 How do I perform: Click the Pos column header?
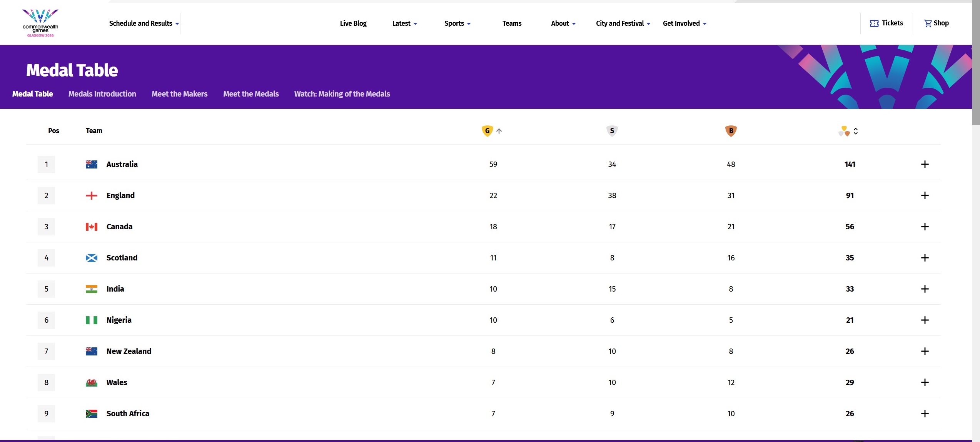[x=53, y=131]
